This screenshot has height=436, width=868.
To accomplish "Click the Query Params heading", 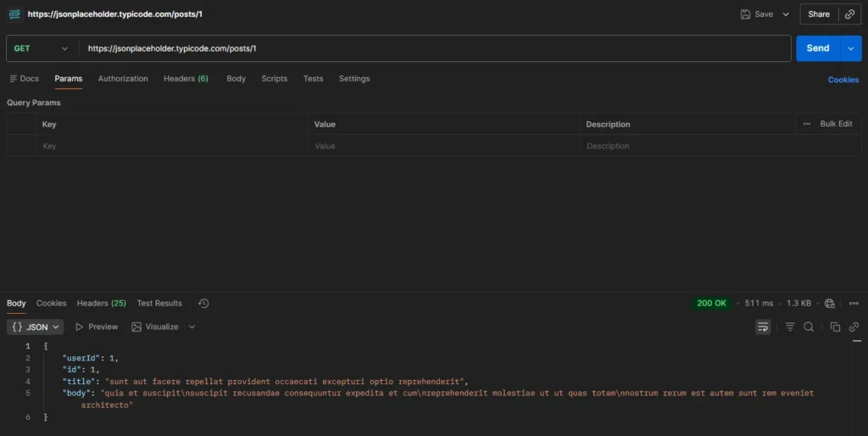I will coord(34,103).
